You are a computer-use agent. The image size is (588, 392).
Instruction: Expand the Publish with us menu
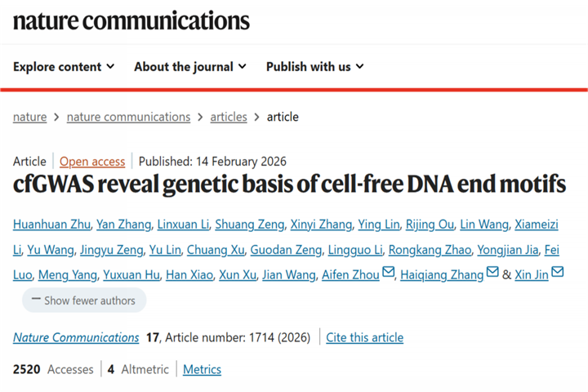[x=314, y=67]
